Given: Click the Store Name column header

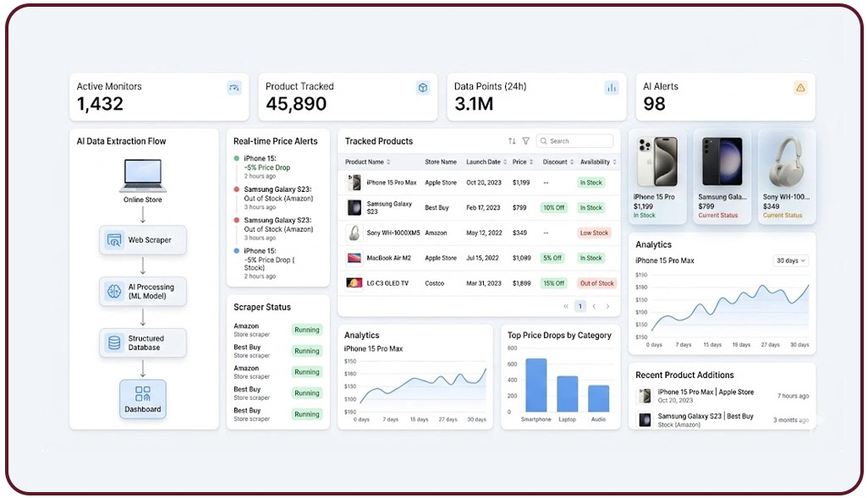Looking at the screenshot, I should click(441, 162).
